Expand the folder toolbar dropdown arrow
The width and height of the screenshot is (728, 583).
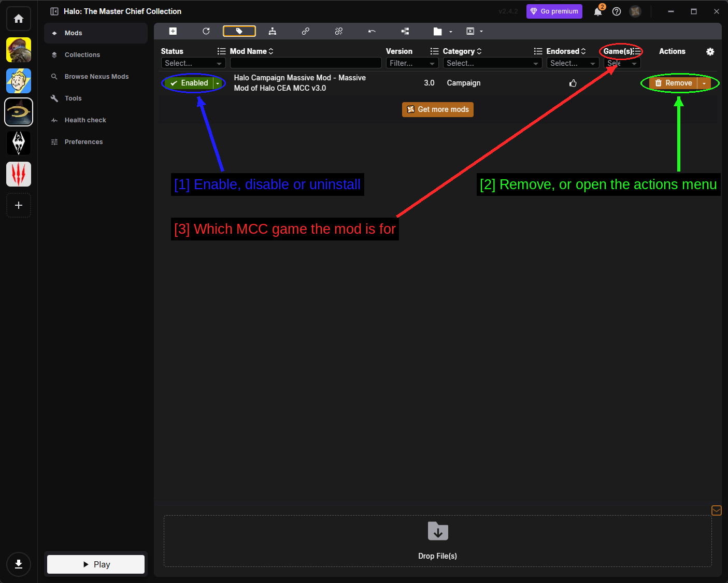(451, 32)
